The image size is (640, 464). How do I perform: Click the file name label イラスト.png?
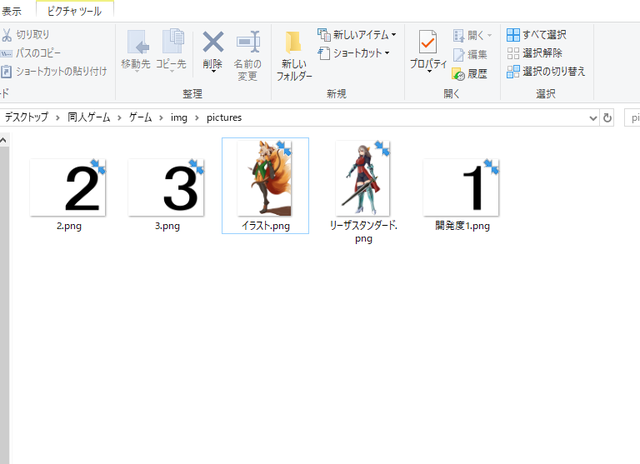(266, 226)
